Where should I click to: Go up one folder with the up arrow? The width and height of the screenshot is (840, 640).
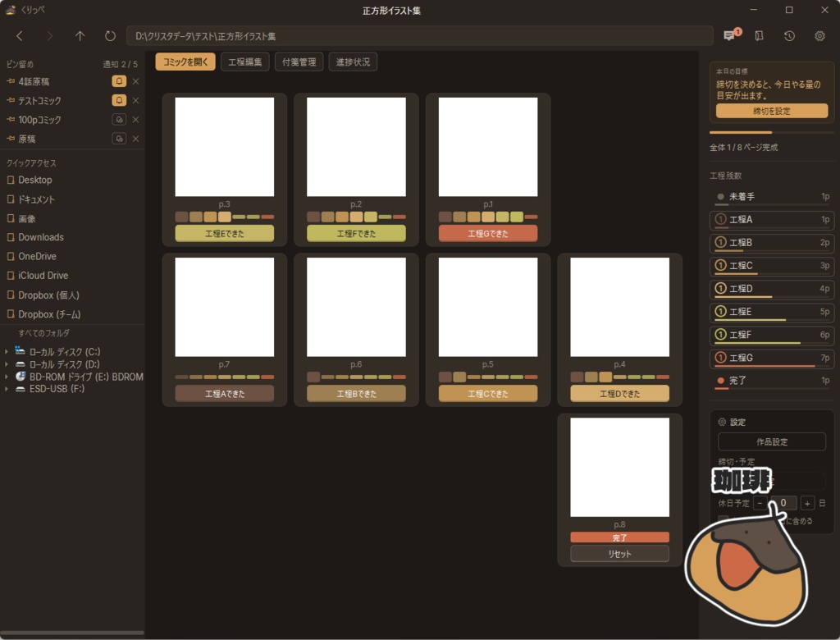(80, 36)
